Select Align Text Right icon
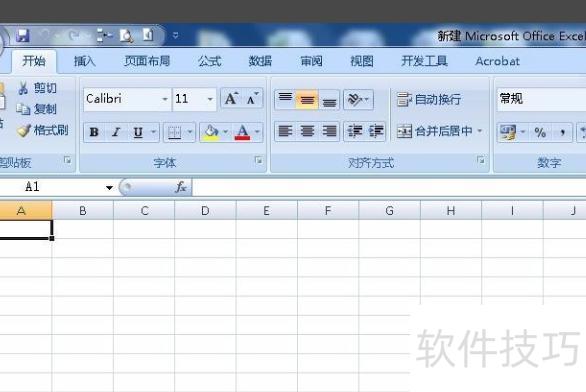 pos(329,132)
